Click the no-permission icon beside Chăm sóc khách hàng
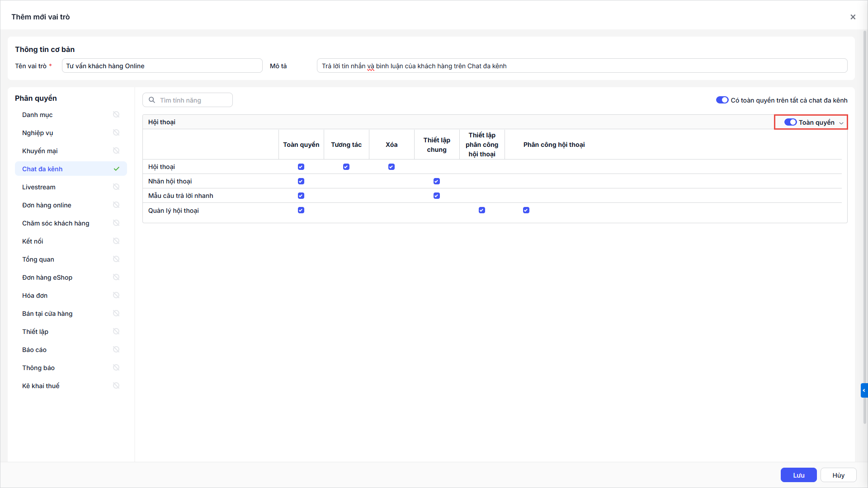Image resolution: width=868 pixels, height=488 pixels. coord(116,223)
